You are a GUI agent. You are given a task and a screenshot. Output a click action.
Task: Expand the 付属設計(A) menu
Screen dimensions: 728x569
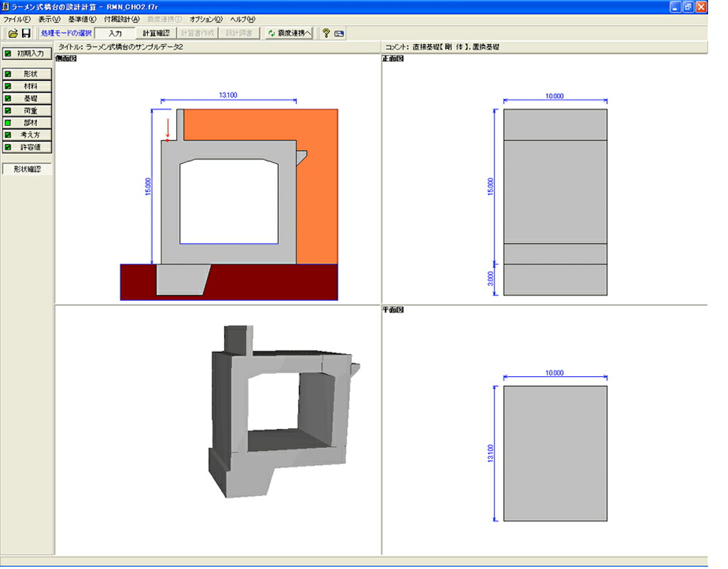(122, 19)
